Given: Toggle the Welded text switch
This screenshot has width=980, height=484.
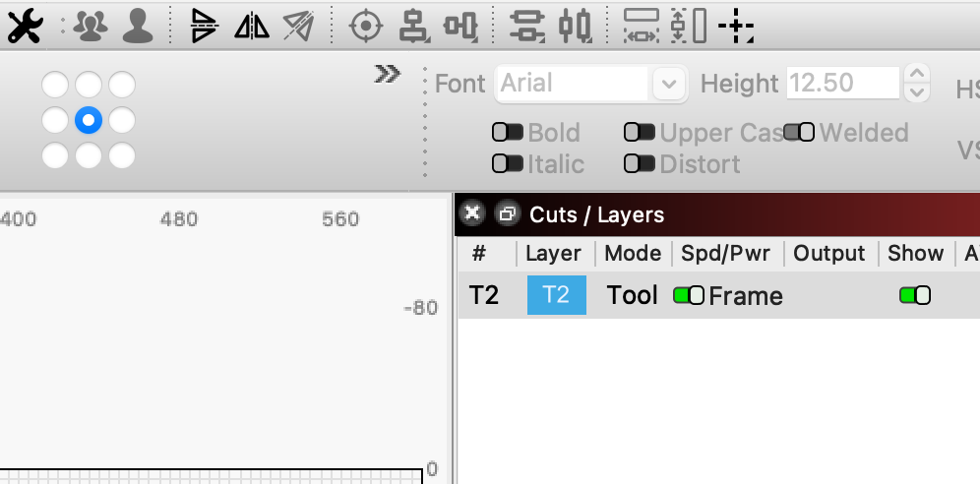Looking at the screenshot, I should click(799, 133).
